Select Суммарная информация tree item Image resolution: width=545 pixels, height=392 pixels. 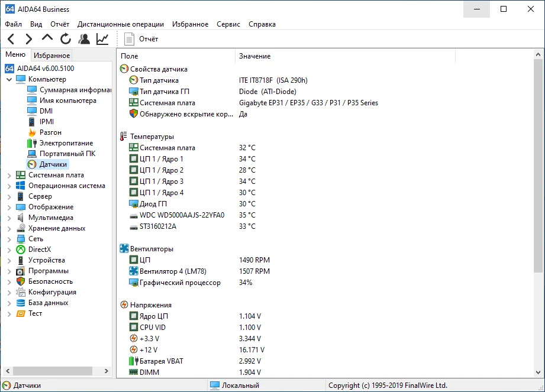click(x=75, y=90)
